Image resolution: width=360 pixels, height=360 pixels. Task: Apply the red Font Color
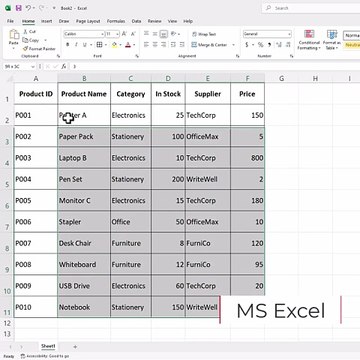coord(128,45)
